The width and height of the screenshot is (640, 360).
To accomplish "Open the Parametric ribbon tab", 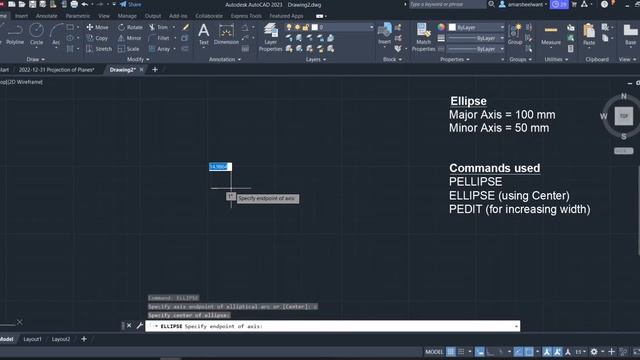I will pos(78,16).
